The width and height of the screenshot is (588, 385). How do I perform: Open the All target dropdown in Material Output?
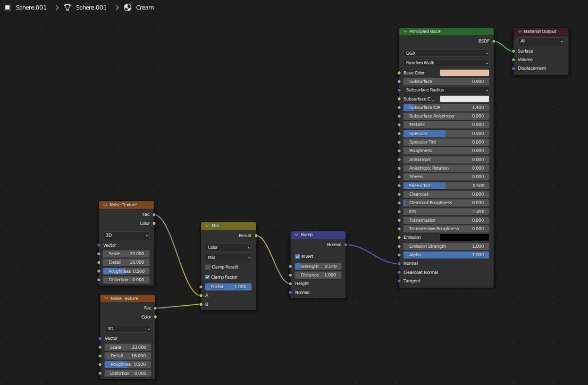tap(540, 41)
